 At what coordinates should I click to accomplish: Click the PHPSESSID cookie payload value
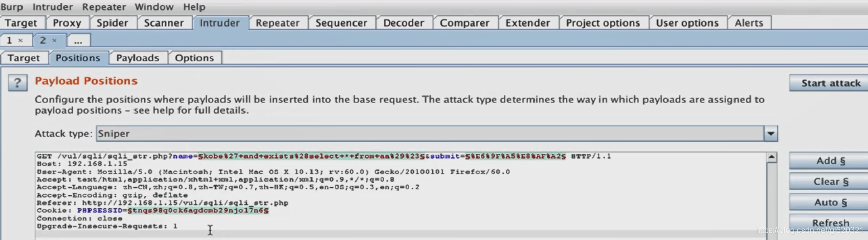pos(198,210)
